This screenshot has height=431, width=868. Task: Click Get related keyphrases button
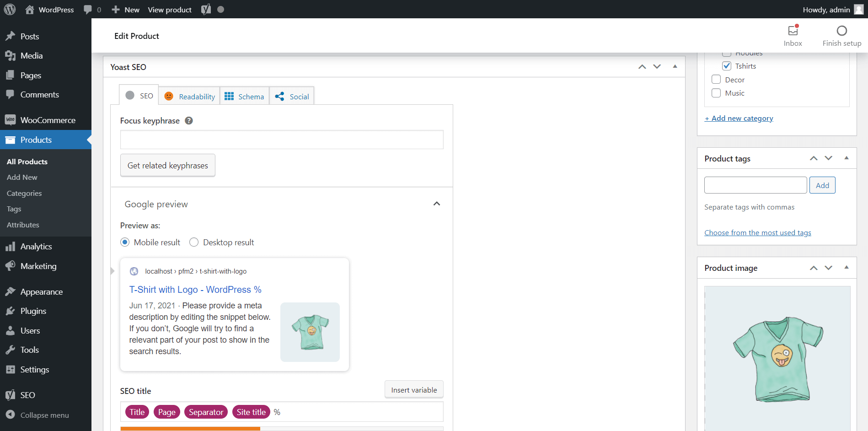tap(168, 166)
